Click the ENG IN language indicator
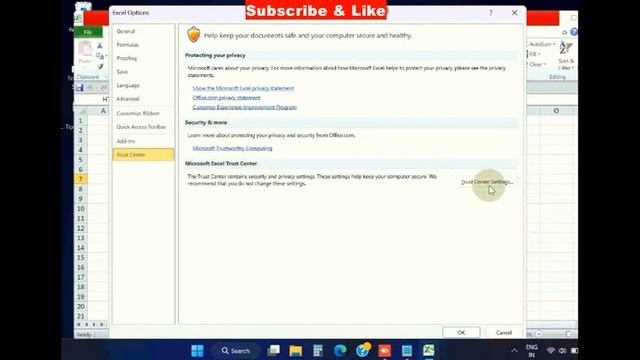Viewport: 640px width, 360px height. [x=531, y=351]
